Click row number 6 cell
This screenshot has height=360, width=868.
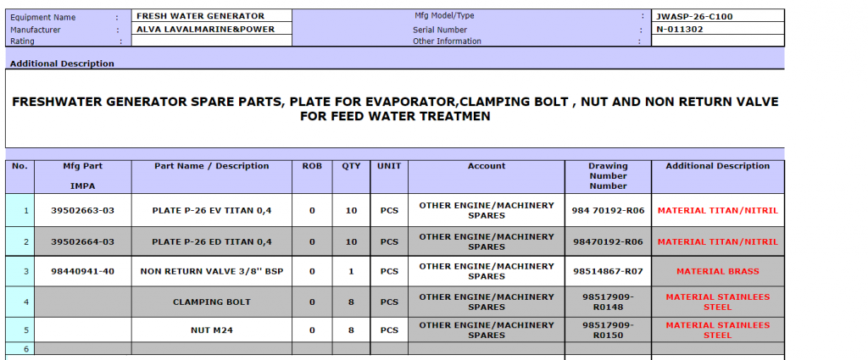point(19,348)
